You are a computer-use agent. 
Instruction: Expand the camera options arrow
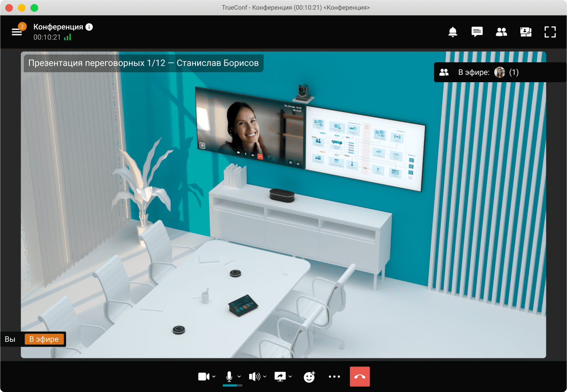(x=214, y=377)
